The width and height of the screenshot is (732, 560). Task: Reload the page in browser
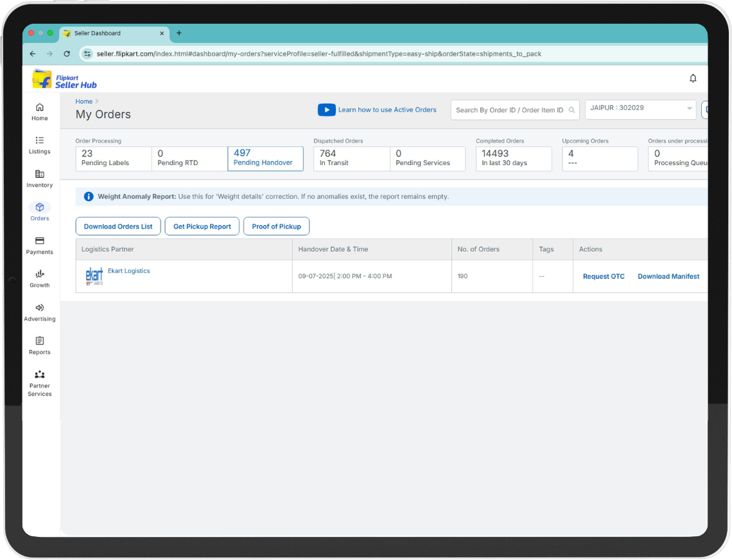67,54
